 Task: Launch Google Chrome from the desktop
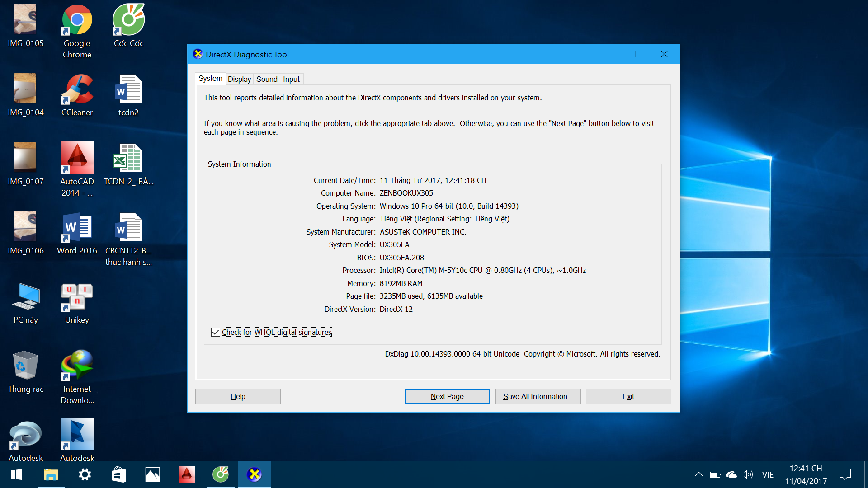[x=77, y=32]
